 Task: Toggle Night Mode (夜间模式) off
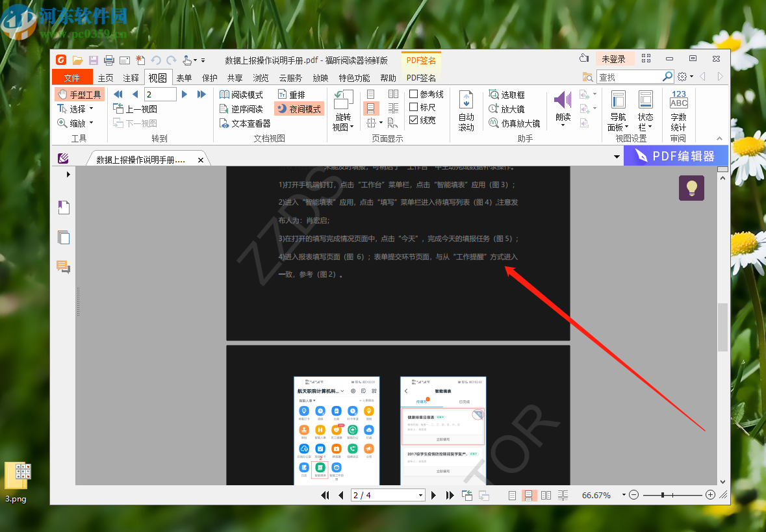coord(299,109)
